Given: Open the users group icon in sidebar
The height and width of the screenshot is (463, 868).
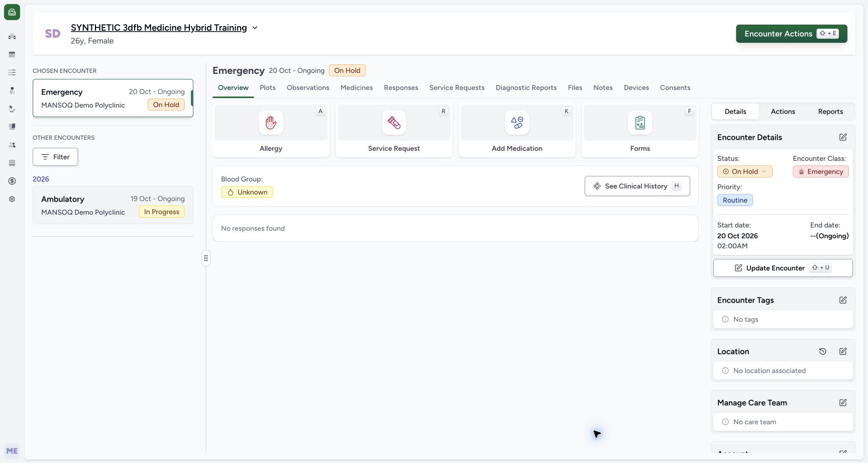Looking at the screenshot, I should [x=12, y=145].
